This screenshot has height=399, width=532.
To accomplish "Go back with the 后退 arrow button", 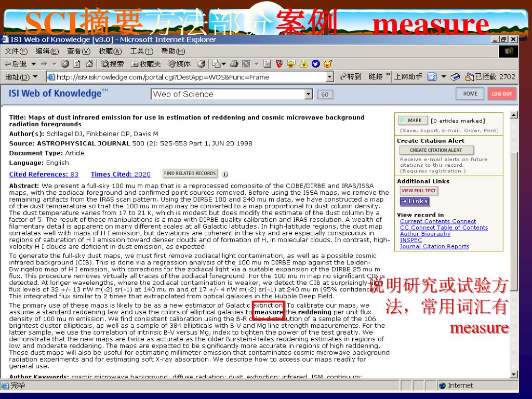I will click(15, 64).
